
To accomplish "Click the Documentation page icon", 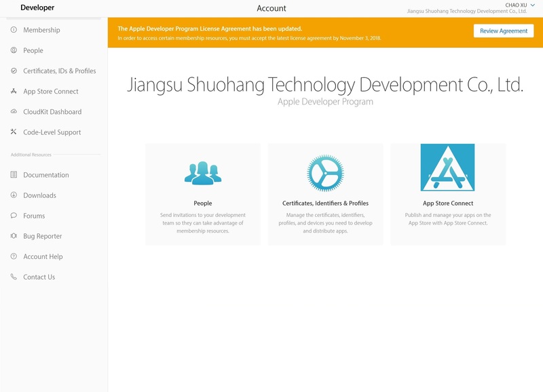I will 14,174.
